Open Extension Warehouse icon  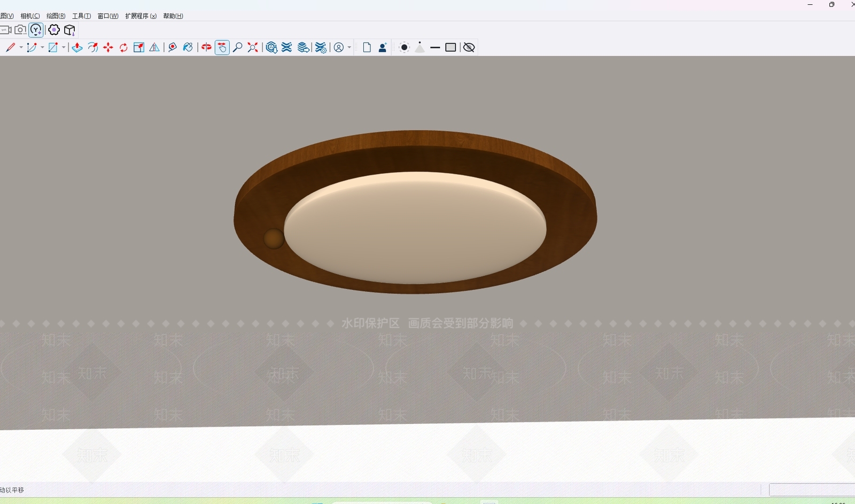[287, 48]
